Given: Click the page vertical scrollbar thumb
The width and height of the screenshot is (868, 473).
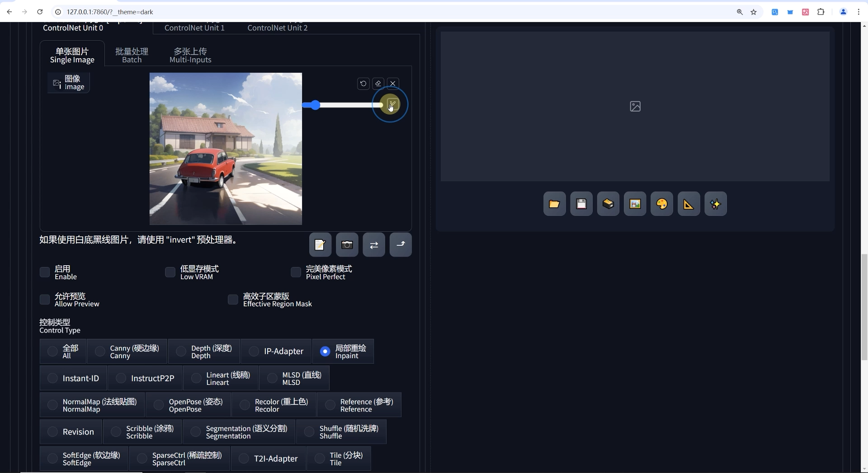Looking at the screenshot, I should tap(864, 307).
